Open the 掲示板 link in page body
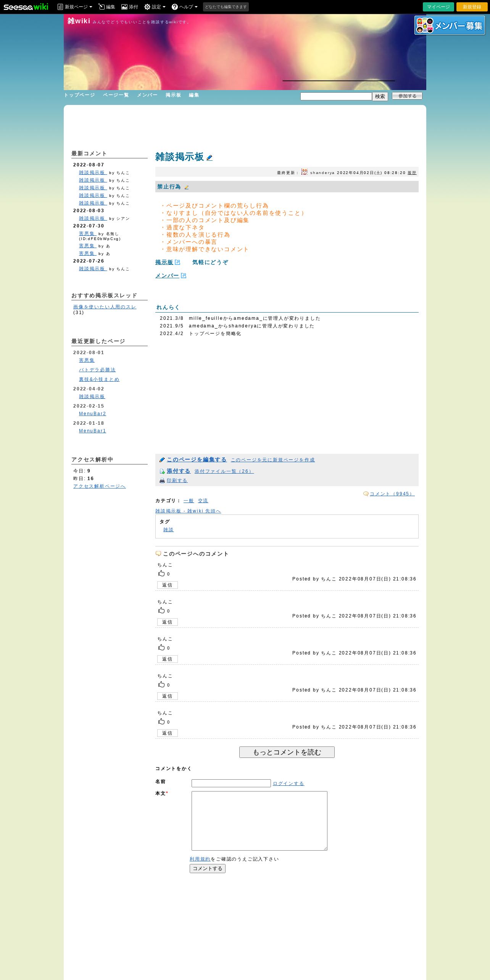The image size is (490, 980). [x=164, y=263]
